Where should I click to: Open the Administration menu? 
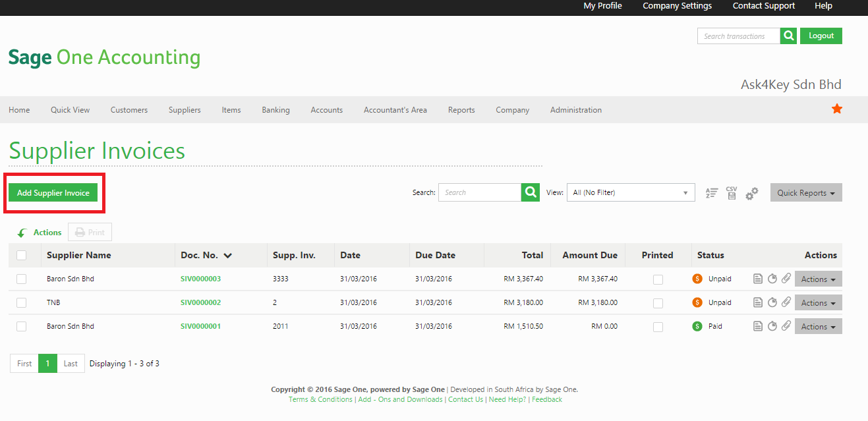(576, 110)
